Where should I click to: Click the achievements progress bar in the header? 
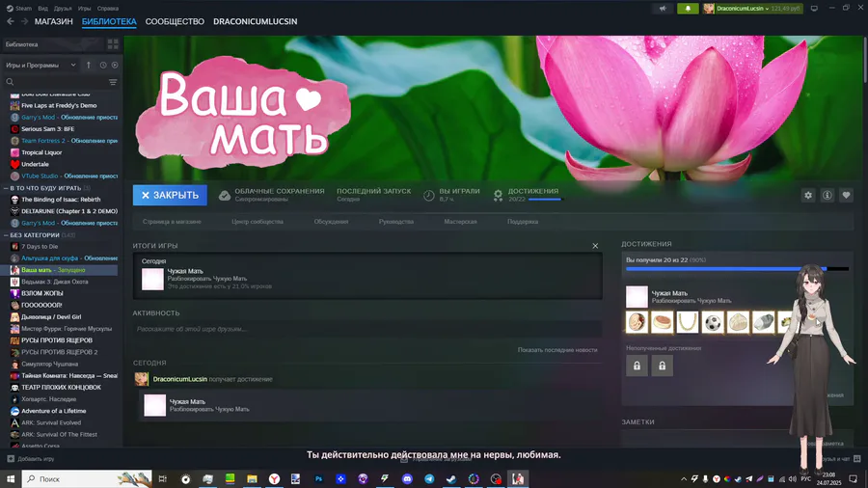[x=545, y=200]
